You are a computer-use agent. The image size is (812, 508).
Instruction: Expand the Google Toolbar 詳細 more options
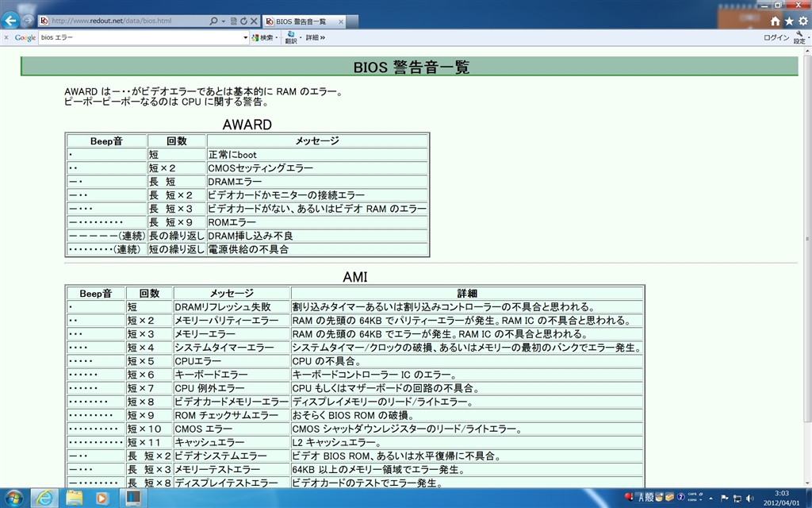316,37
